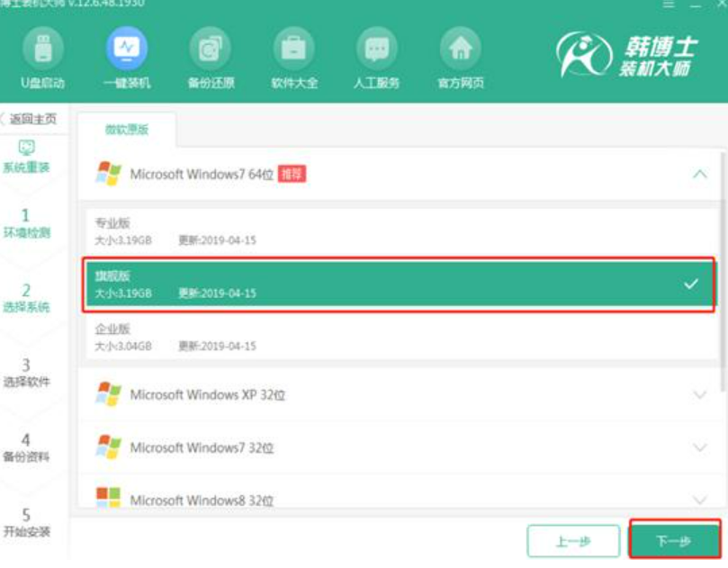
Task: Click the 旗舰版 checkmark
Action: pyautogui.click(x=691, y=284)
